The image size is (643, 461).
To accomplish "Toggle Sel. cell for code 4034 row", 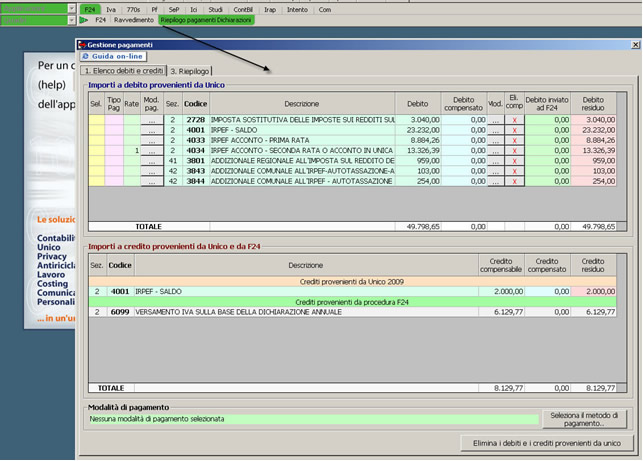I will point(96,151).
